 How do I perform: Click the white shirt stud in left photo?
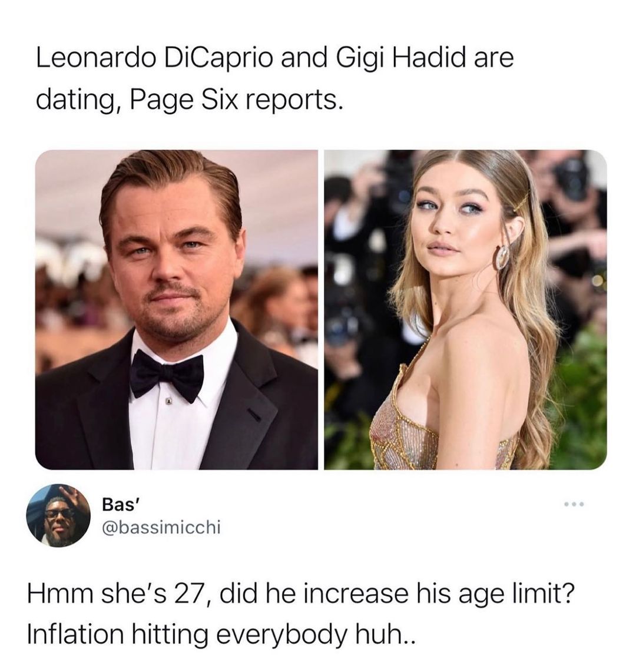click(169, 402)
